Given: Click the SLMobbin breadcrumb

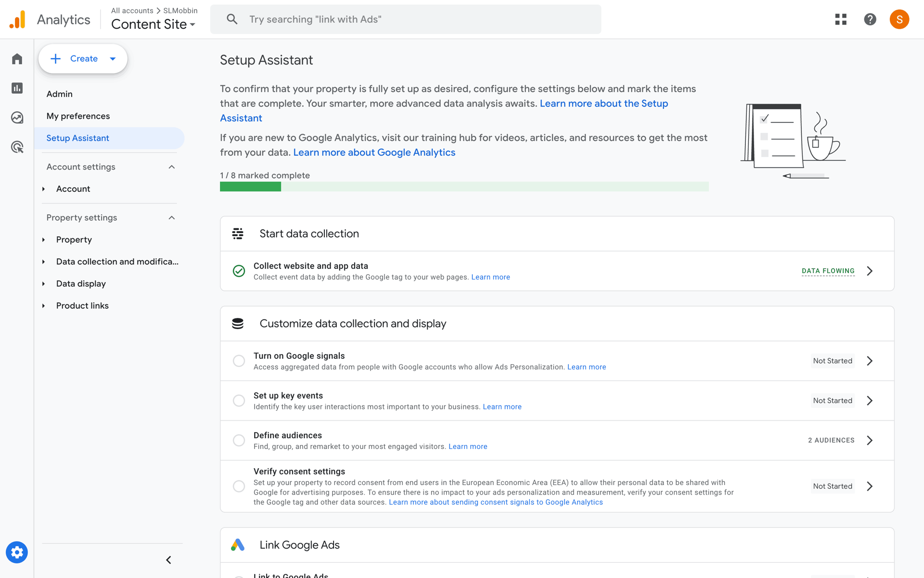Looking at the screenshot, I should (x=180, y=11).
